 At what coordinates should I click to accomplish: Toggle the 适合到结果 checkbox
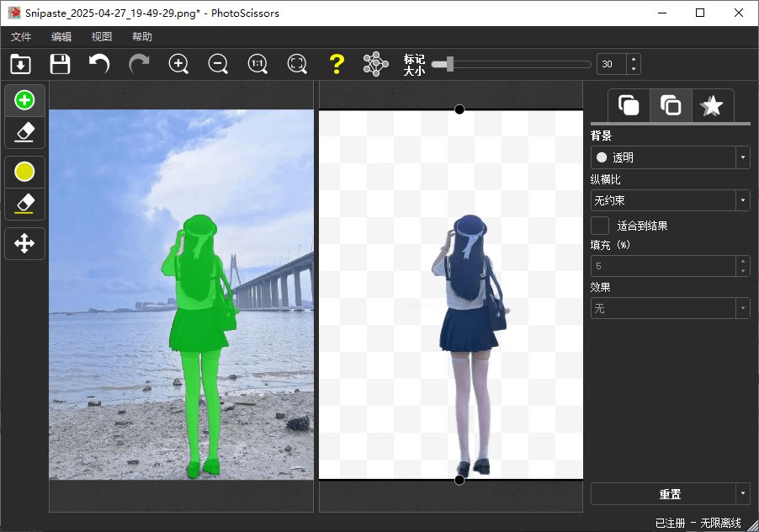tap(600, 226)
